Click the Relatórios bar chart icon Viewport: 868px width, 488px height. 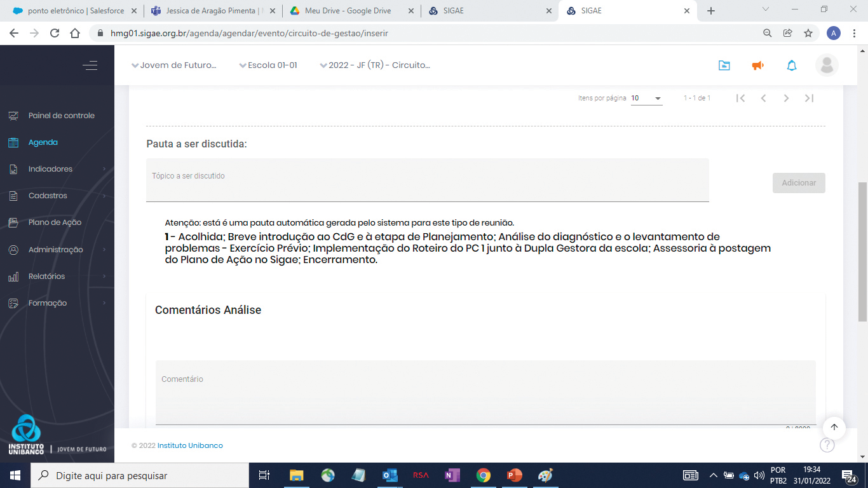[x=13, y=276]
